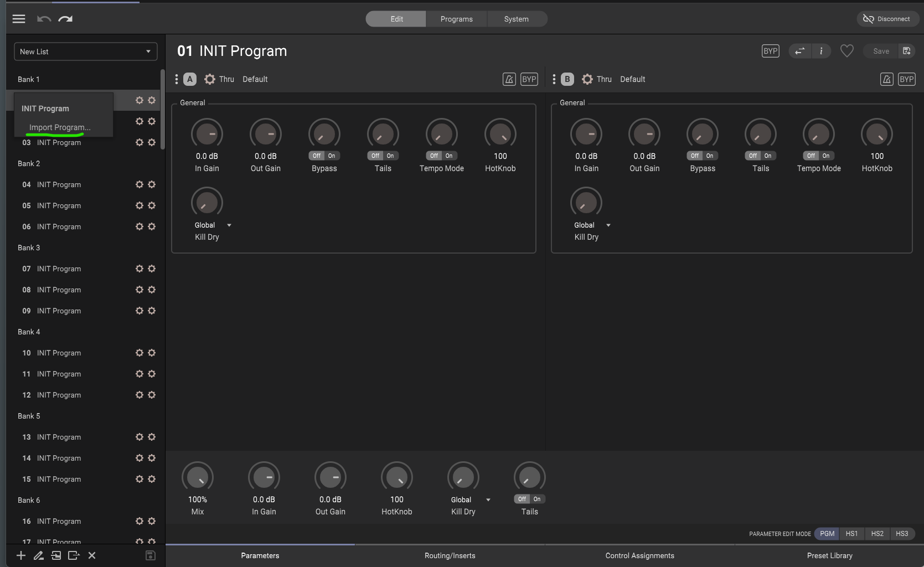
Task: Click the Disconnect button
Action: click(887, 19)
